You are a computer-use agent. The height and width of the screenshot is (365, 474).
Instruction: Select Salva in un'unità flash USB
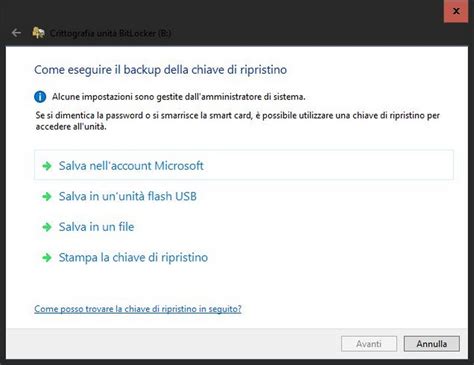[128, 196]
